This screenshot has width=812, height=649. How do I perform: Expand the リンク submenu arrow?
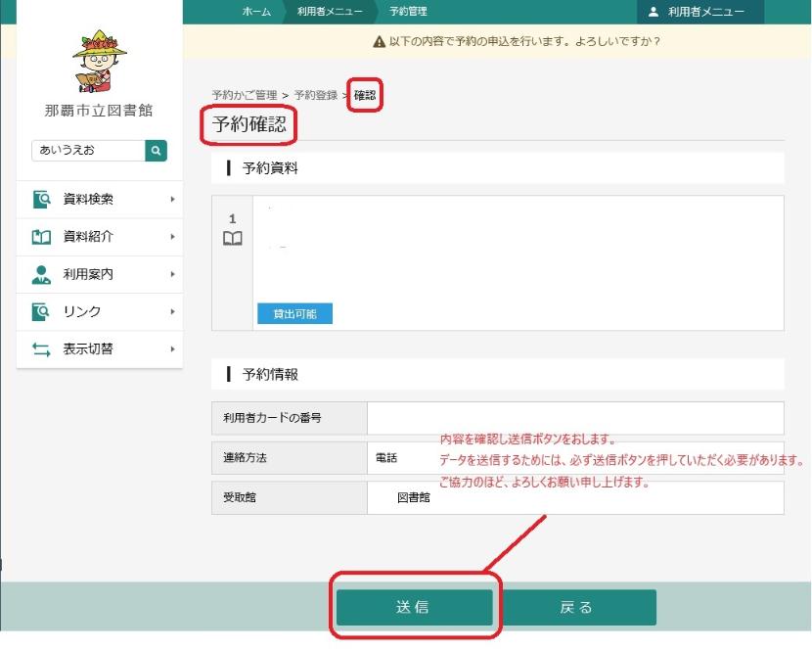172,312
